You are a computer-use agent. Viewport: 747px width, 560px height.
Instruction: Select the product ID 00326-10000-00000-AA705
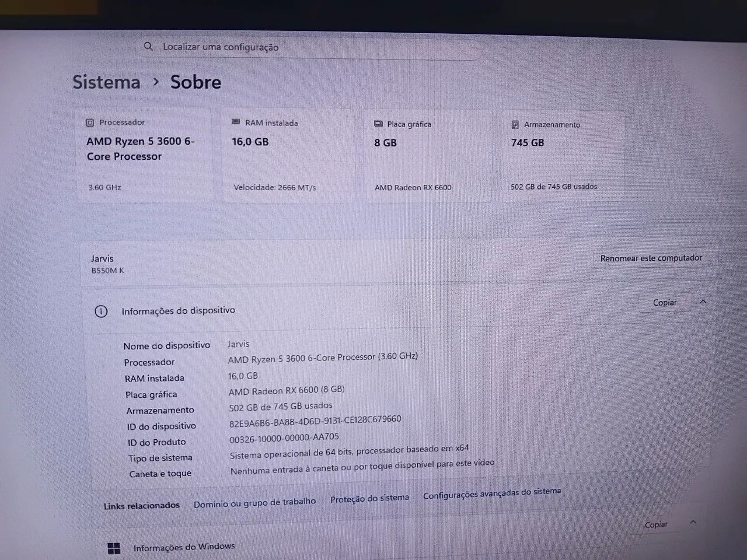(x=284, y=437)
